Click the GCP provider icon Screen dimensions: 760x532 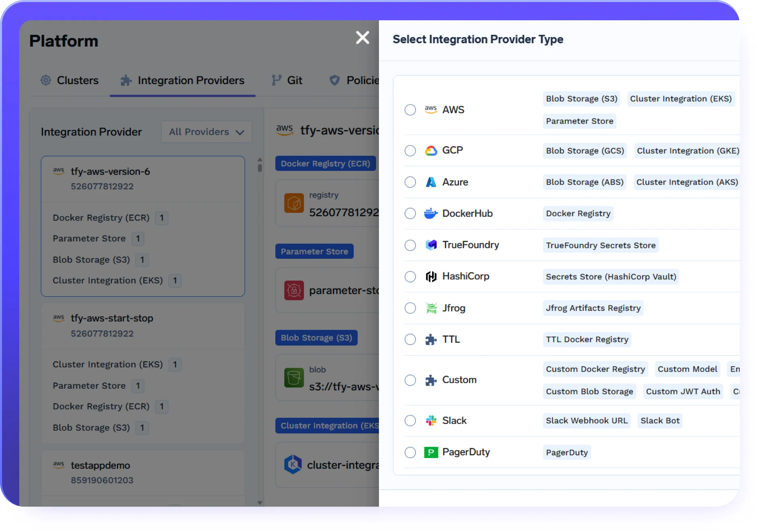point(431,150)
